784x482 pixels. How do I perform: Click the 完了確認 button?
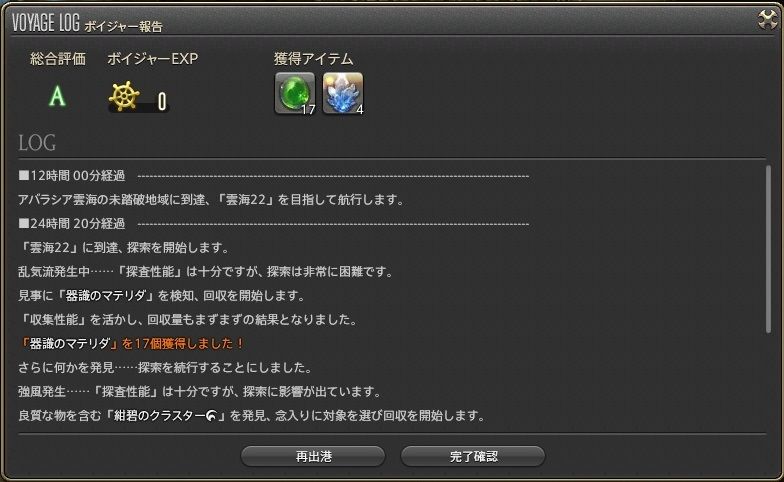coord(473,456)
